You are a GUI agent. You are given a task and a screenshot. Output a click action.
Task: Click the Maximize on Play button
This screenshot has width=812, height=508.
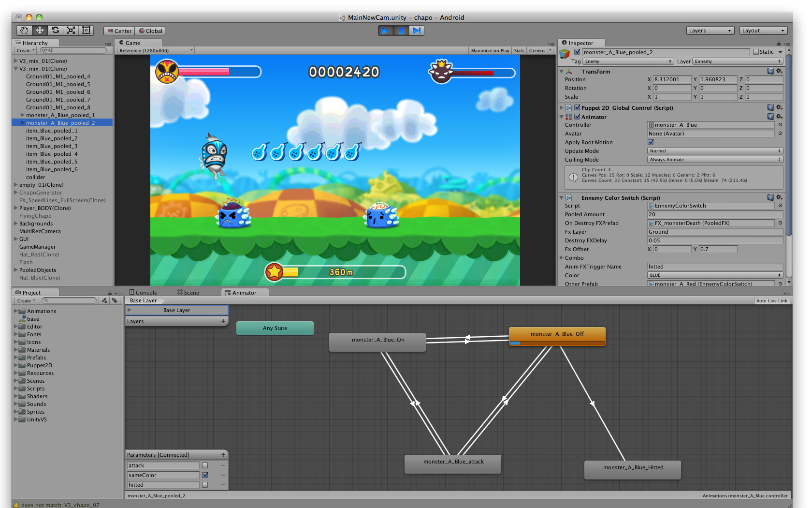(x=490, y=50)
